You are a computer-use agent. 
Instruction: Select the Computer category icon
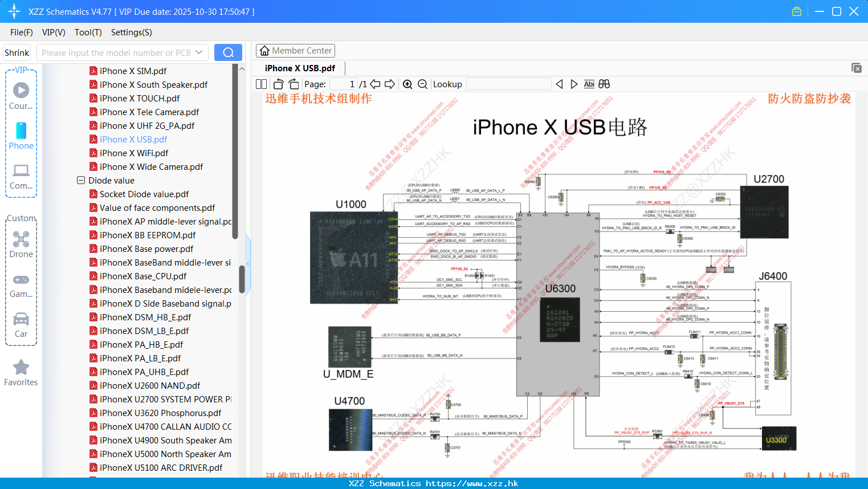[x=21, y=176]
